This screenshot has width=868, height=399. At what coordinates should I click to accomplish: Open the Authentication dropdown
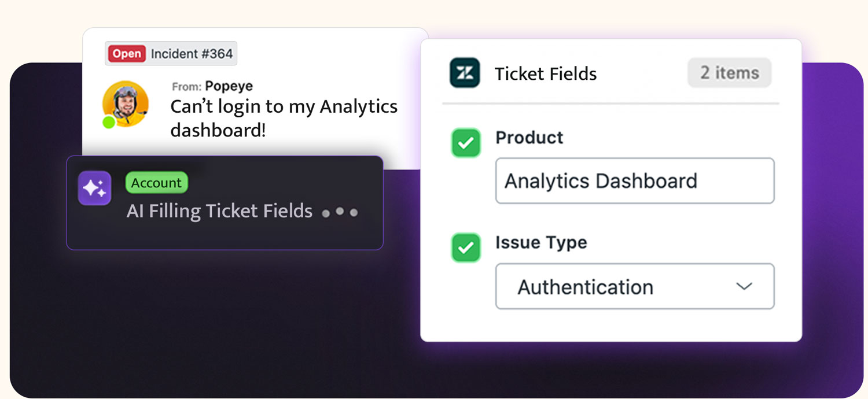pos(635,286)
